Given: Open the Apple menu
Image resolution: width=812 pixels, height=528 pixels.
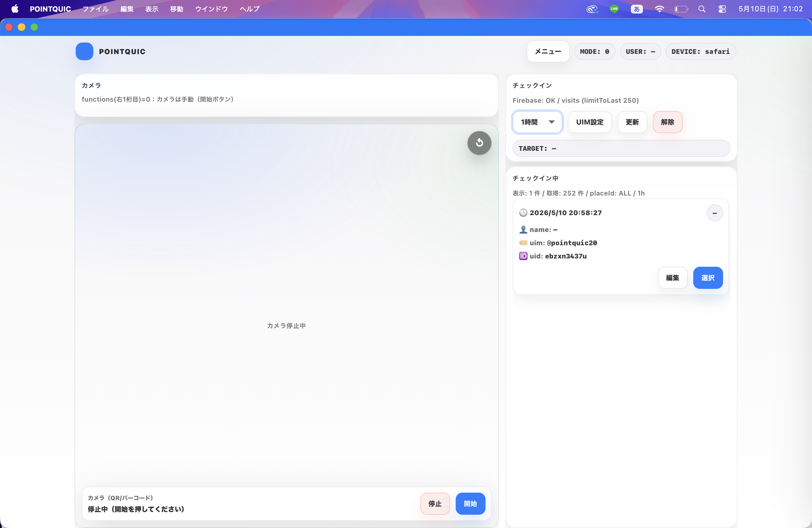Looking at the screenshot, I should coord(15,9).
